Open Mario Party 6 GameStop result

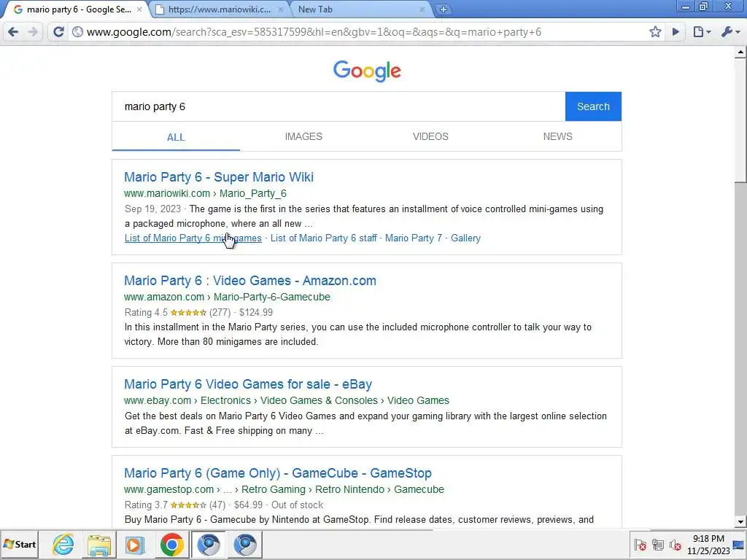click(278, 473)
